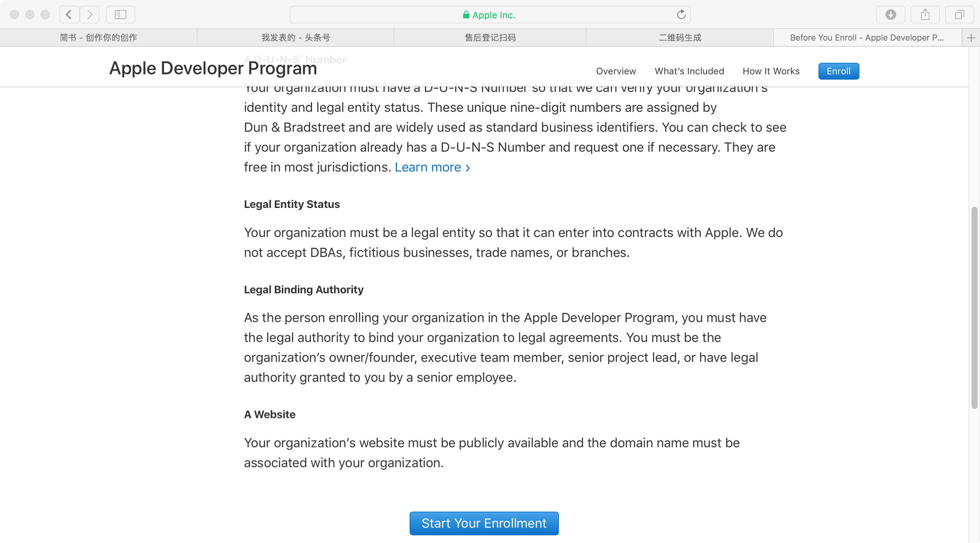Click the A Website heading
This screenshot has height=543, width=980.
(x=270, y=414)
